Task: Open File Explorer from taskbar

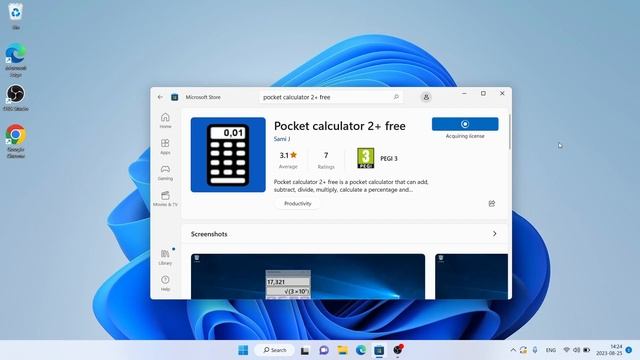Action: (x=342, y=350)
